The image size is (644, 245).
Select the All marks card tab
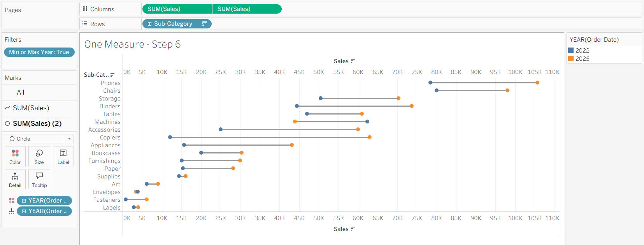click(21, 92)
